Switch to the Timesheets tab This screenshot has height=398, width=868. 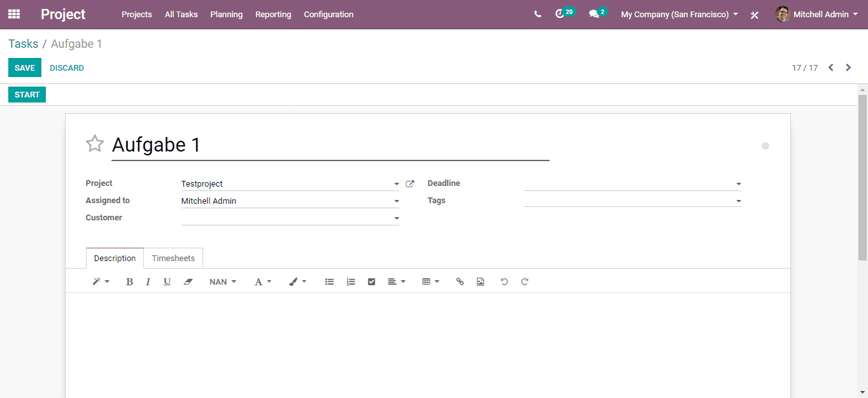(x=173, y=259)
